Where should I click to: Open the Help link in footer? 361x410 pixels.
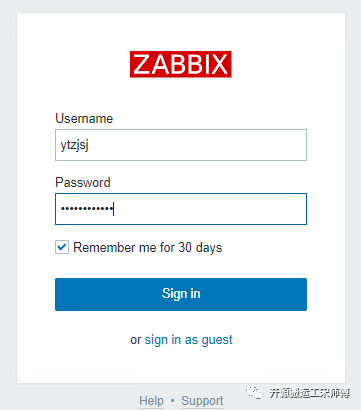[151, 401]
